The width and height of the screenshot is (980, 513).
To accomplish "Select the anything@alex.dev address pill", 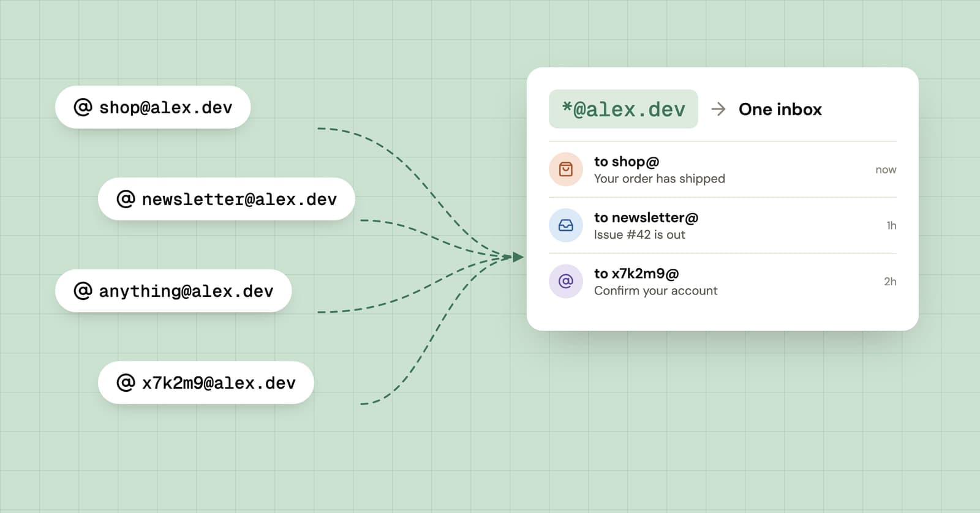I will click(x=173, y=291).
